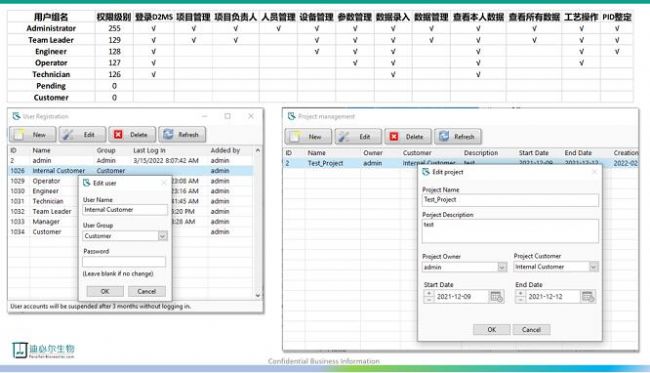Screen dimensions: 650x373
Task: Click Refresh in Project management toolbar
Action: tap(457, 137)
